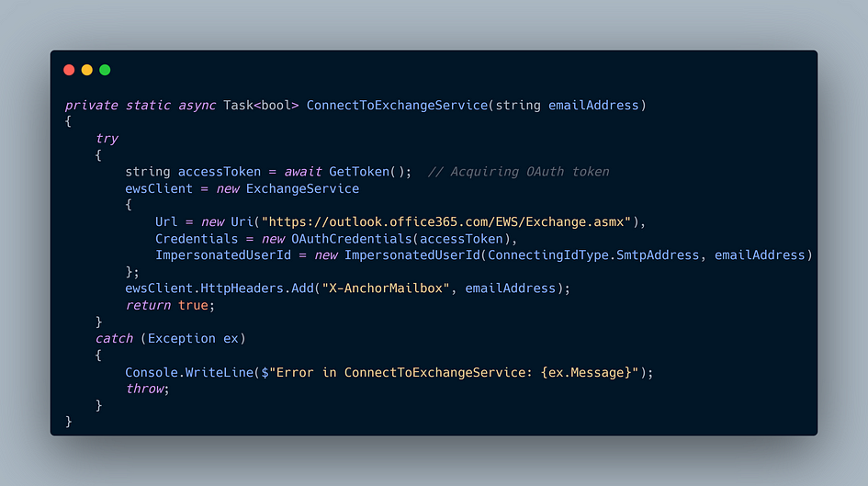Click the GetToken() call
The image size is (868, 486).
coord(370,172)
